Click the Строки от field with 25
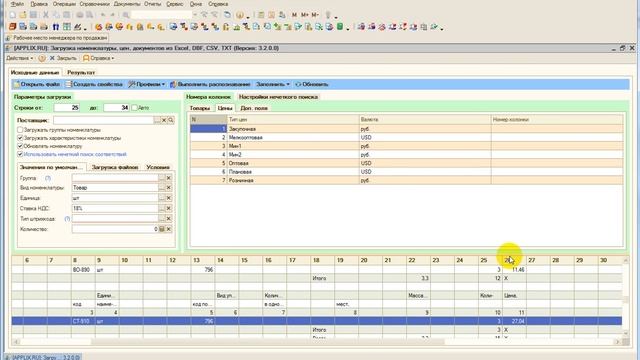The height and width of the screenshot is (360, 640). tap(67, 108)
